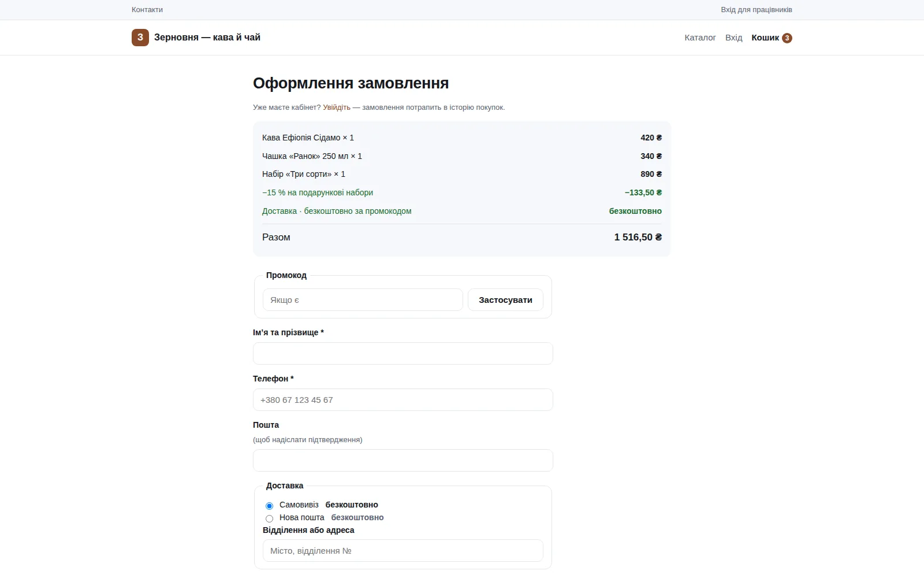The width and height of the screenshot is (924, 578).
Task: Click the discount amount −133,50 ₴
Action: coord(643,192)
